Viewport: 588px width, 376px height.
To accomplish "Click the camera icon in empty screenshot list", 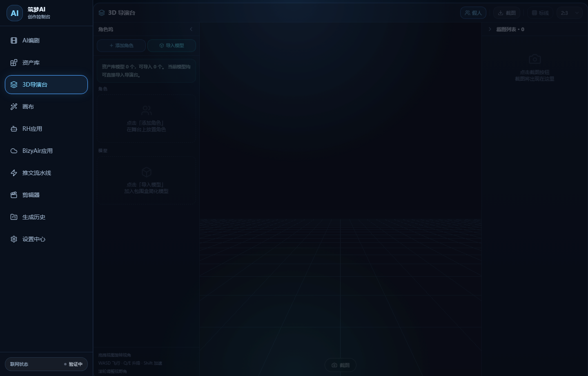I will (x=535, y=59).
